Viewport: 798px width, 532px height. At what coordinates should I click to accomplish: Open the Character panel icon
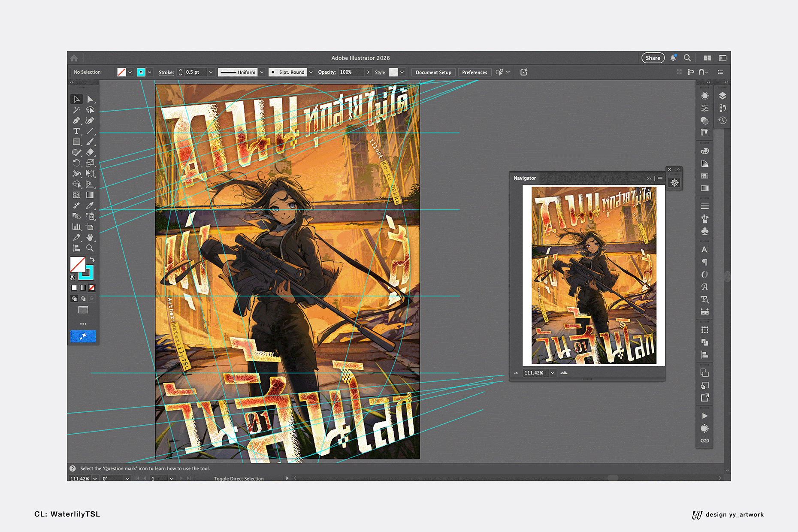tap(704, 250)
